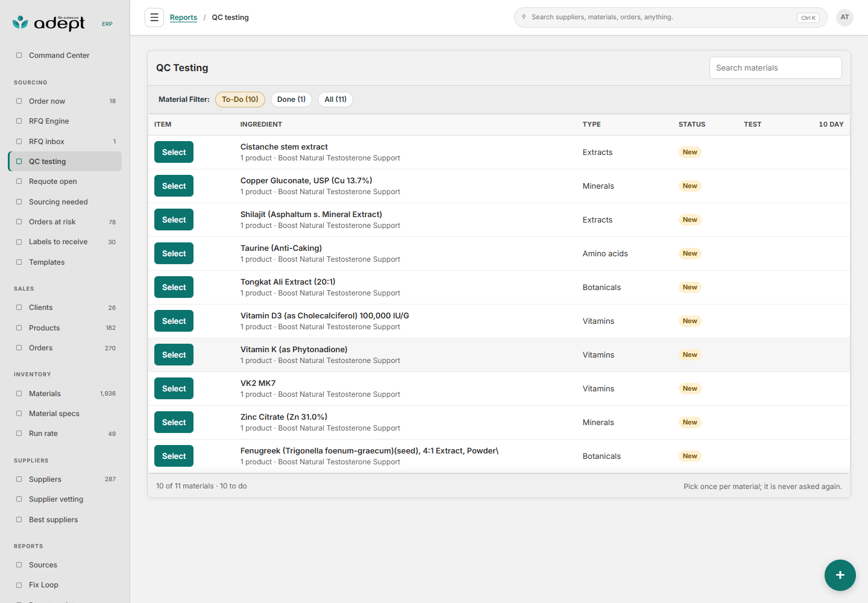Select Tongkat Ali Extract (20:1)
Viewport: 868px width, 603px height.
click(x=174, y=288)
